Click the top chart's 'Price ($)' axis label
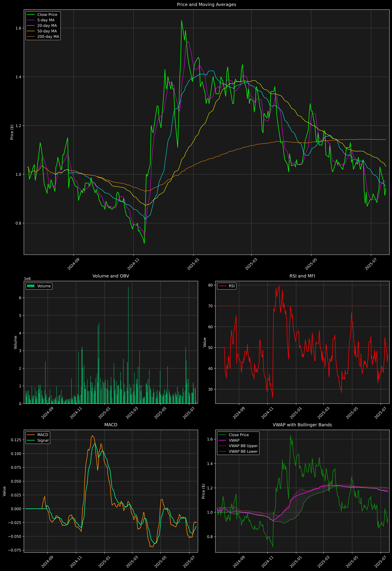392x571 pixels. 12,132
